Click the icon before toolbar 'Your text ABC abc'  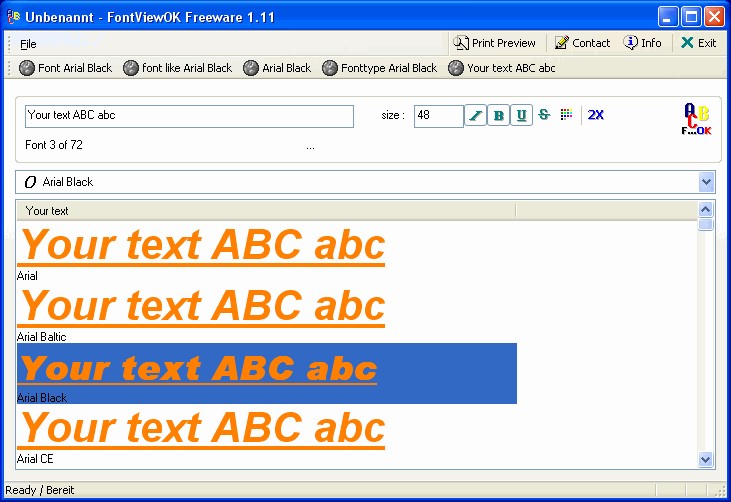coord(455,68)
